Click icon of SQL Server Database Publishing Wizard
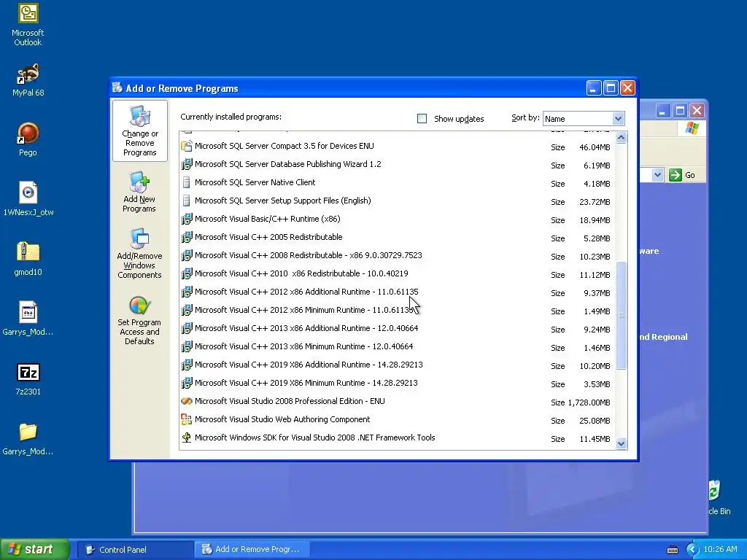Viewport: 747px width, 560px height. [187, 164]
